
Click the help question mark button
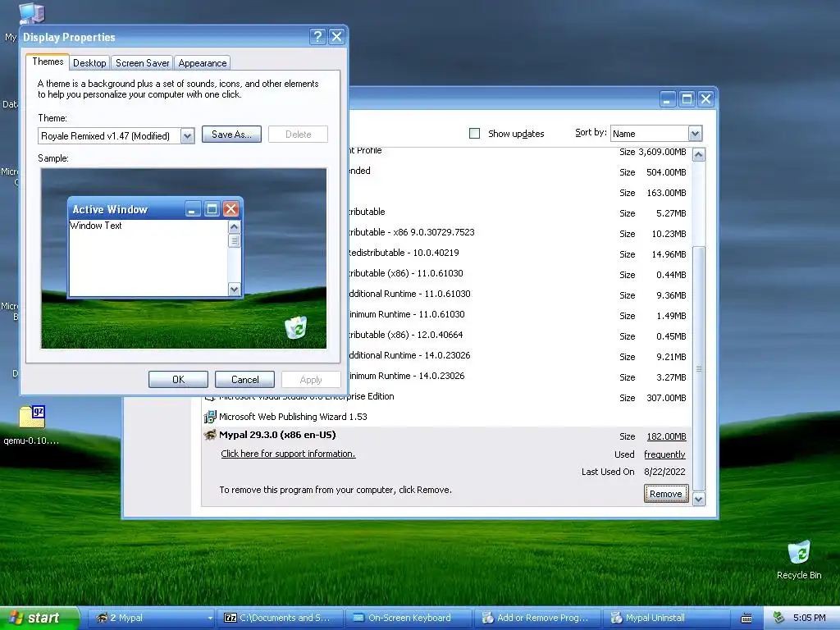click(x=317, y=36)
